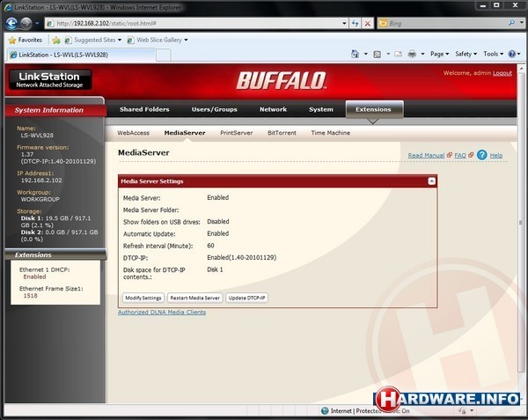Open the recent pages dropdown beside Forward

click(37, 24)
